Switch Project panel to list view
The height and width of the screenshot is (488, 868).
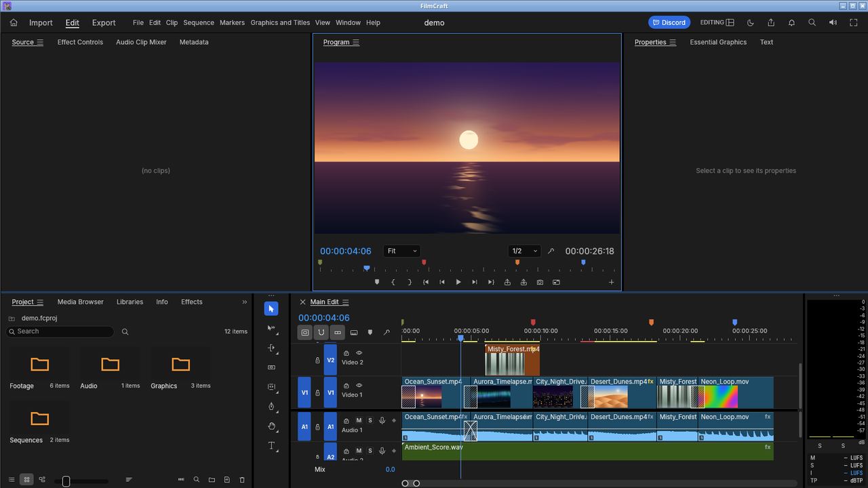pyautogui.click(x=12, y=480)
